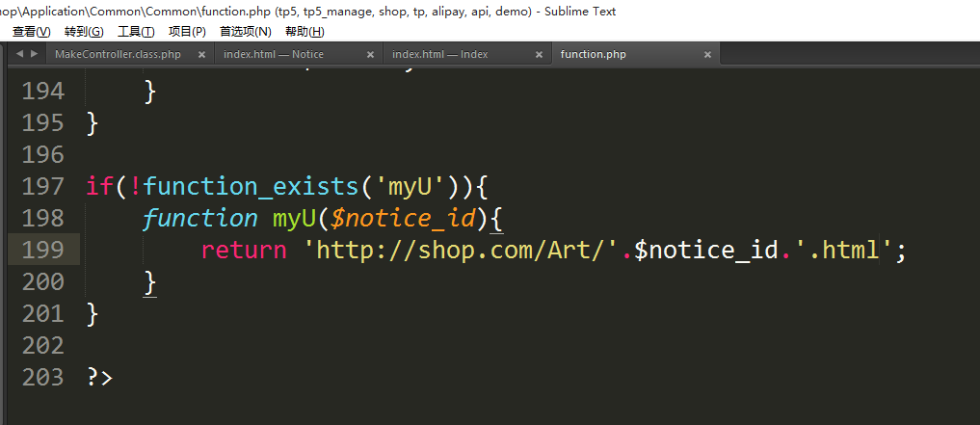The width and height of the screenshot is (980, 425).
Task: Select the function.php tab
Action: [x=593, y=55]
